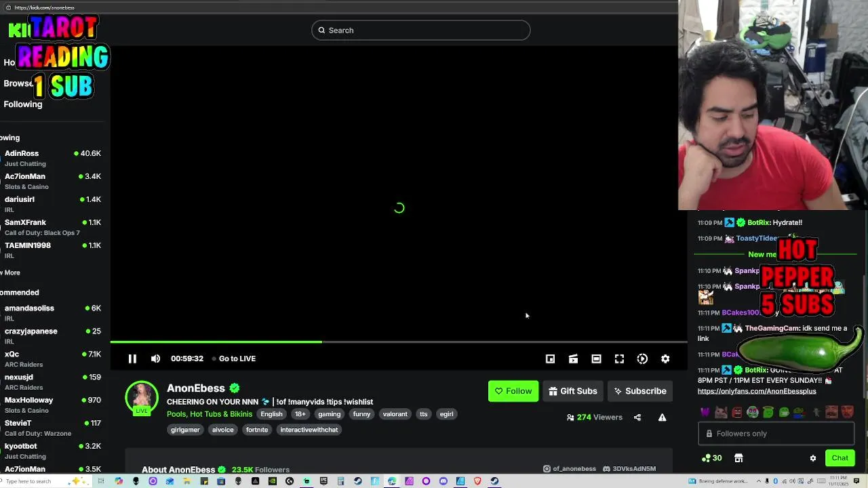
Task: Select the interactivewithchat tag
Action: pos(309,430)
